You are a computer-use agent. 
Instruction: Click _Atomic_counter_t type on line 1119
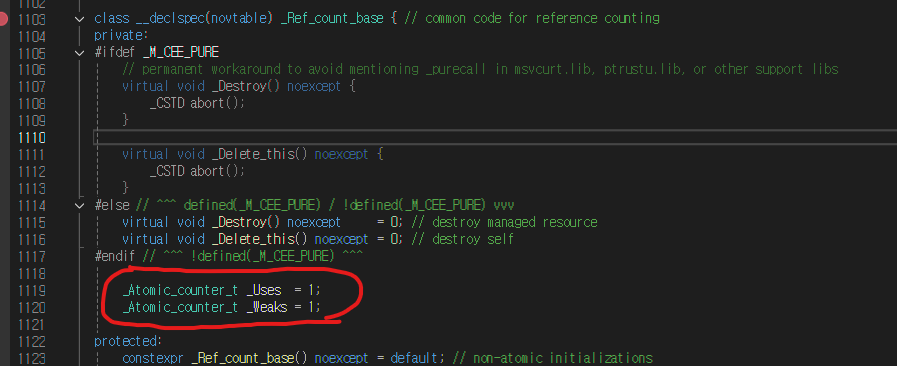point(180,291)
